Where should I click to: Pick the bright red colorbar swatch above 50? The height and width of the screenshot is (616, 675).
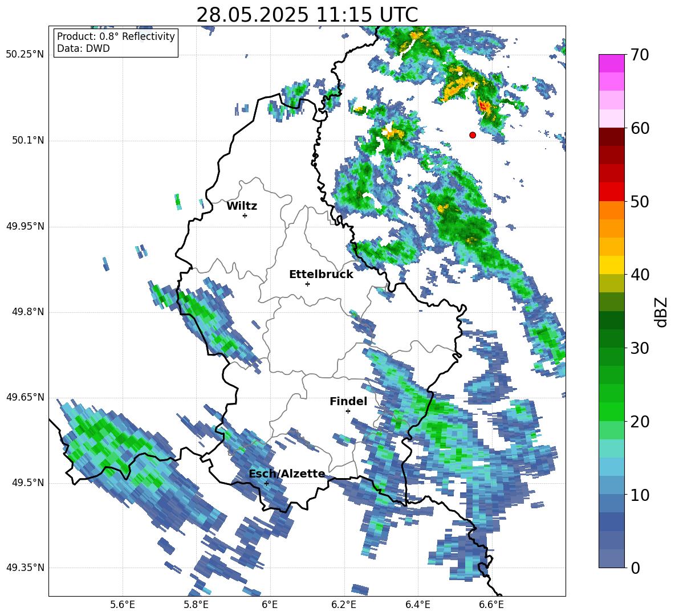[611, 192]
